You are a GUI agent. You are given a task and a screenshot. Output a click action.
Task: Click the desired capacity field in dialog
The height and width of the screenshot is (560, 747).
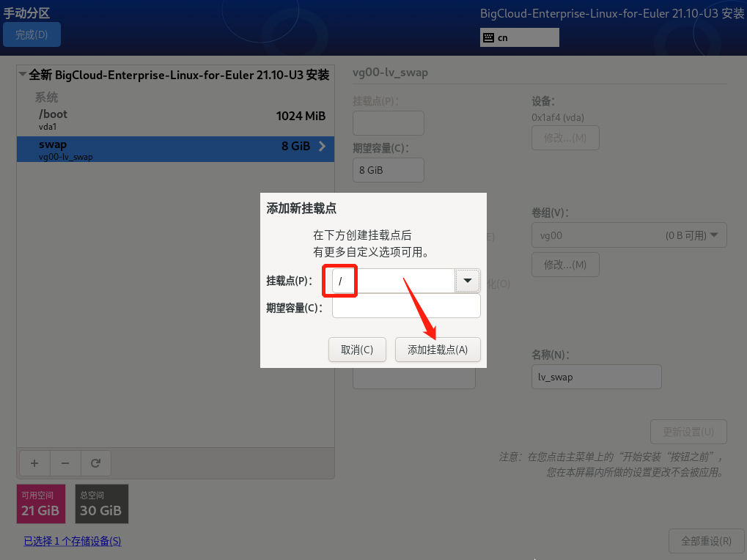406,306
